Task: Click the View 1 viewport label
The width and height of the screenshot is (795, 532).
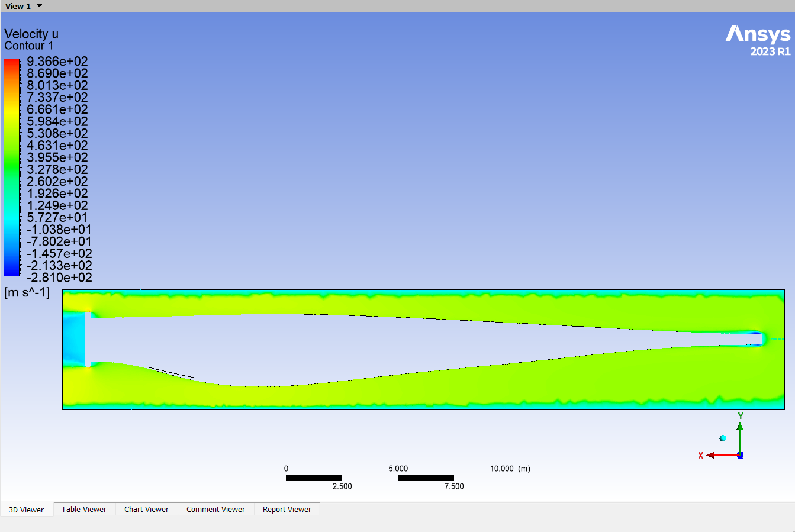Action: pyautogui.click(x=18, y=6)
